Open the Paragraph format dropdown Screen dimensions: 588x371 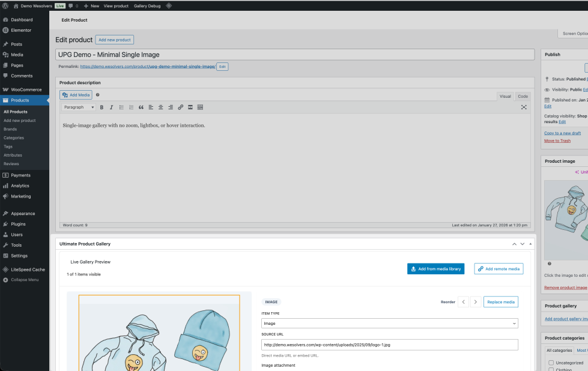[79, 107]
